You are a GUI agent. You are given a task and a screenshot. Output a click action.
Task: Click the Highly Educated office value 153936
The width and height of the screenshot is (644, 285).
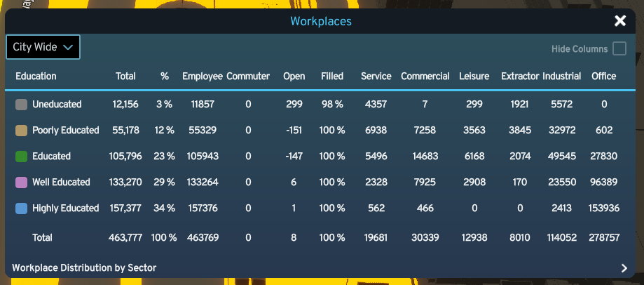click(604, 208)
